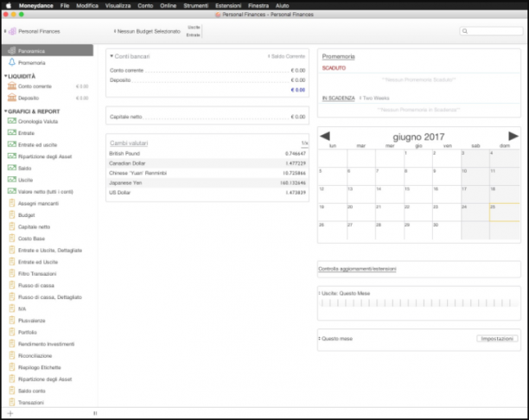The height and width of the screenshot is (420, 529).
Task: Open Plusvalenze report icon
Action: click(12, 320)
